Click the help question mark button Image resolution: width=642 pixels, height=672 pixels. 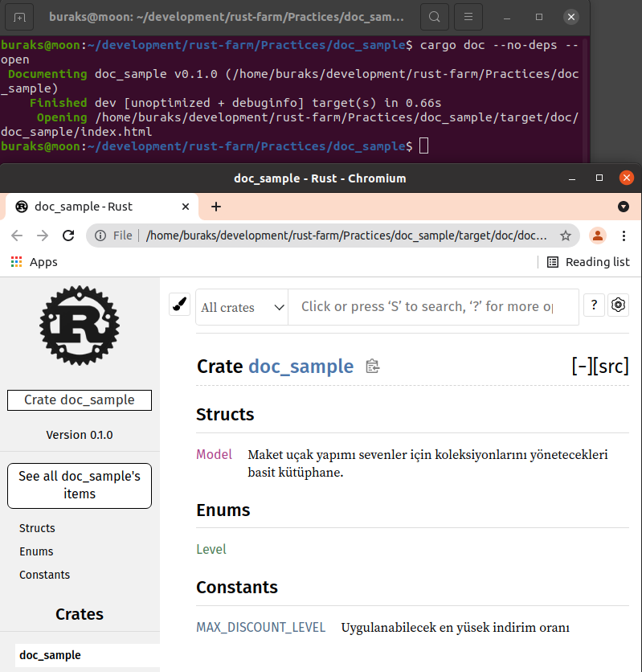tap(593, 305)
